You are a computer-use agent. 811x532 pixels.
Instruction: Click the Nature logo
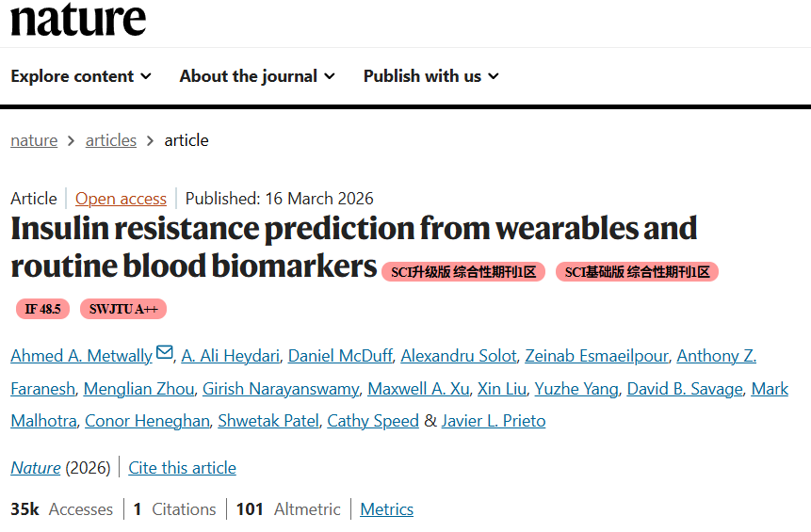(78, 19)
